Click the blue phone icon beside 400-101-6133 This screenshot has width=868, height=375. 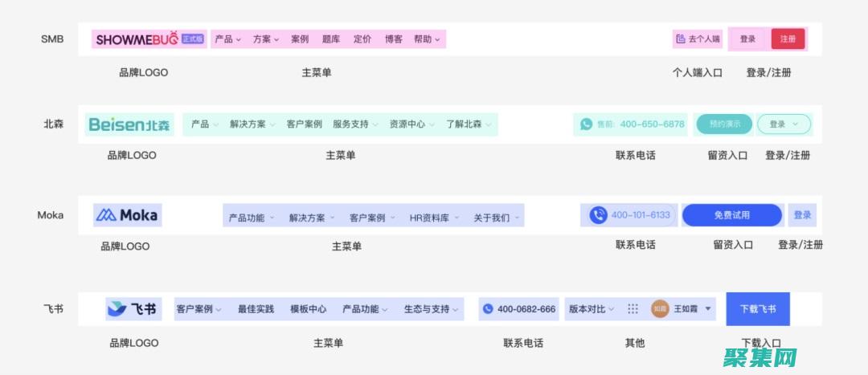click(x=598, y=215)
